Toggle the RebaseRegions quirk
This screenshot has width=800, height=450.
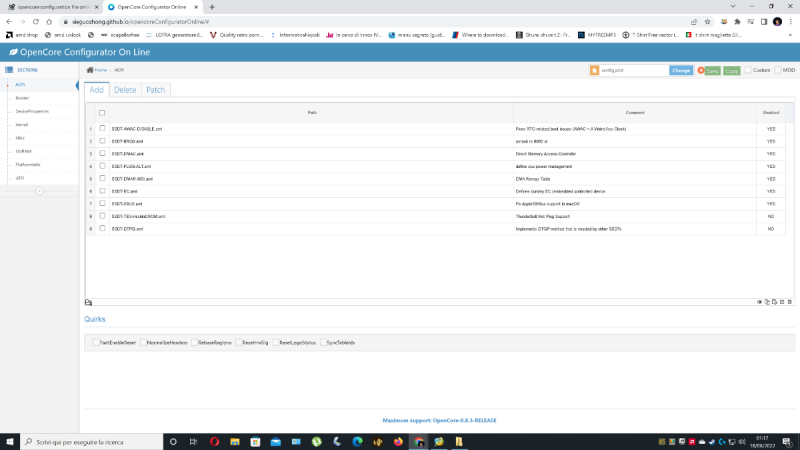(194, 342)
